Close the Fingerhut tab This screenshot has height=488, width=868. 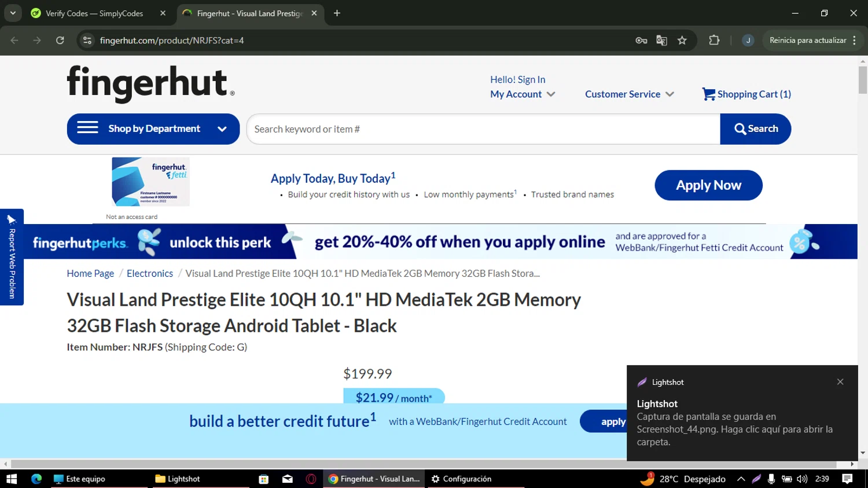click(314, 13)
